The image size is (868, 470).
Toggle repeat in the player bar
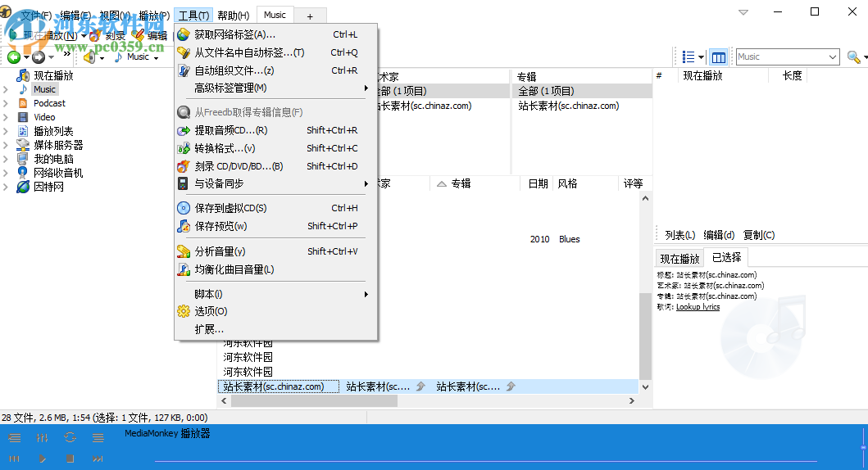point(70,438)
